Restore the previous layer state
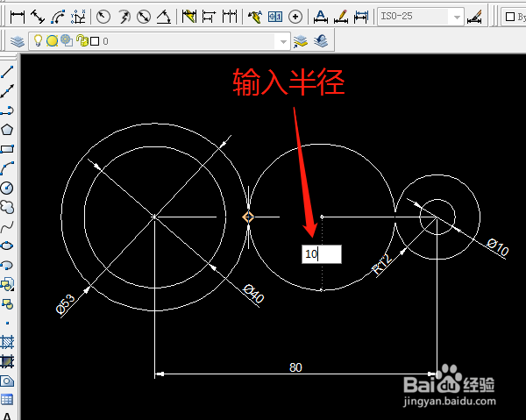Image resolution: width=526 pixels, height=420 pixels. 321,41
